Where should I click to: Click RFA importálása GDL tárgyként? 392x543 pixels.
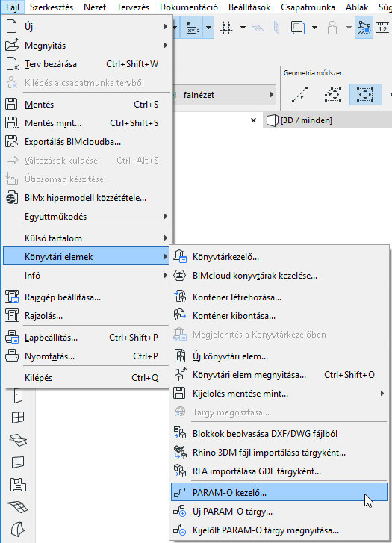[279, 471]
